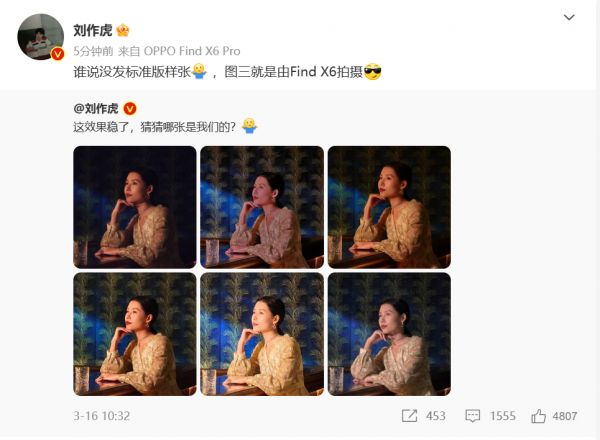Click verified badge beside @刘作虎 repost
The width and height of the screenshot is (600, 440).
[x=130, y=109]
